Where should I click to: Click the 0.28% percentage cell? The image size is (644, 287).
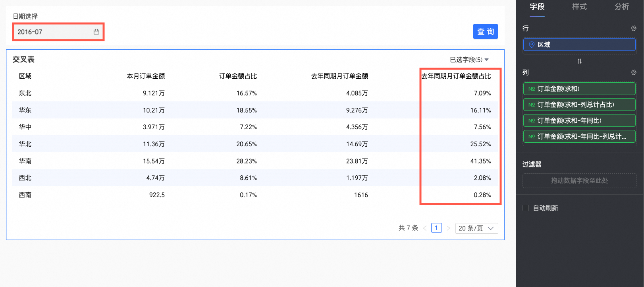[x=482, y=195]
